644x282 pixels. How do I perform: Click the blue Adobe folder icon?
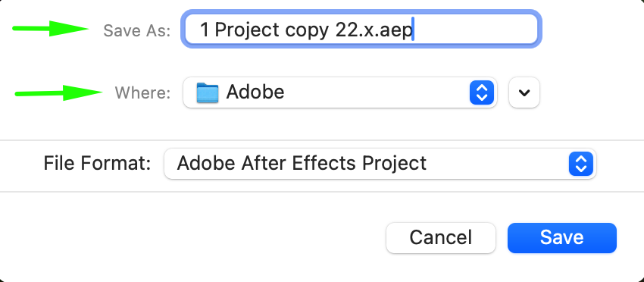pyautogui.click(x=208, y=92)
